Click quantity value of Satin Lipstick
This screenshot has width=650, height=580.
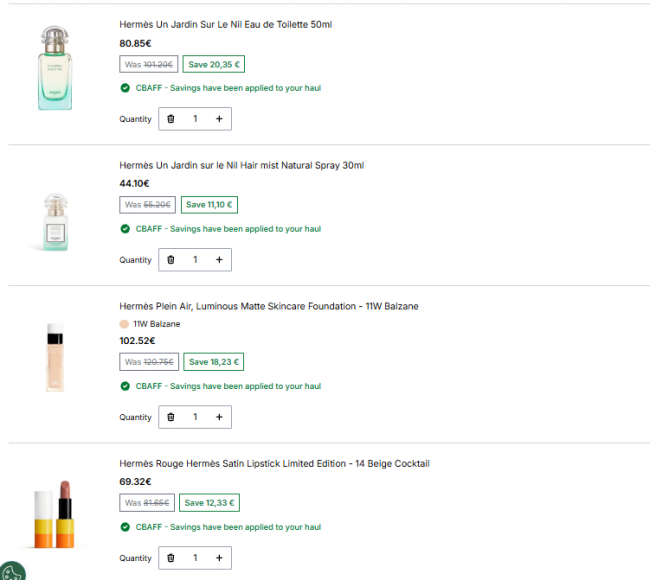pyautogui.click(x=195, y=558)
